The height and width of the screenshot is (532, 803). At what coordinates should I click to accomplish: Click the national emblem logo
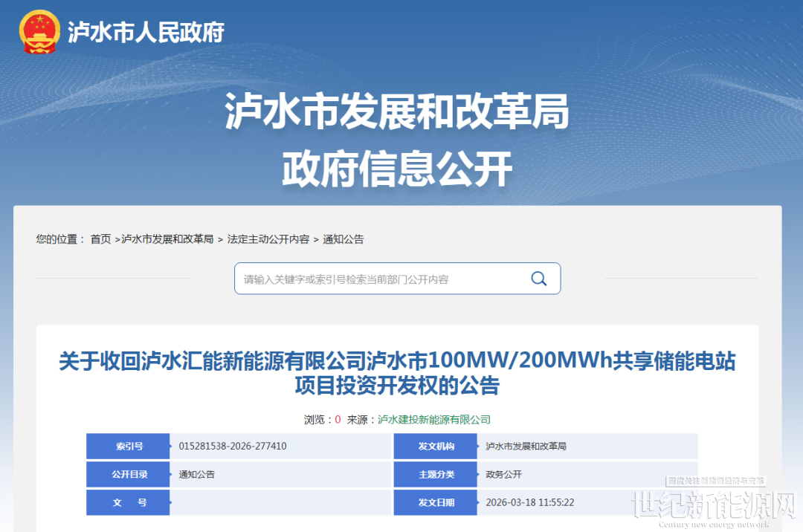point(40,32)
